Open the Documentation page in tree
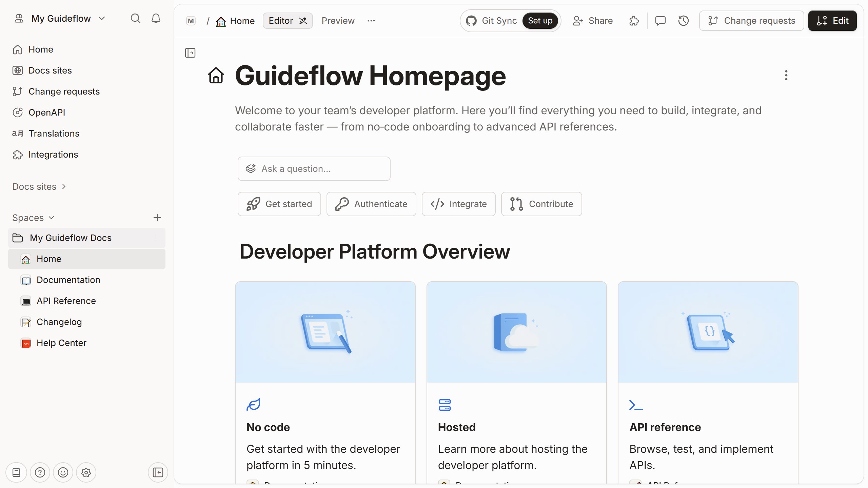The image size is (868, 488). (86, 280)
